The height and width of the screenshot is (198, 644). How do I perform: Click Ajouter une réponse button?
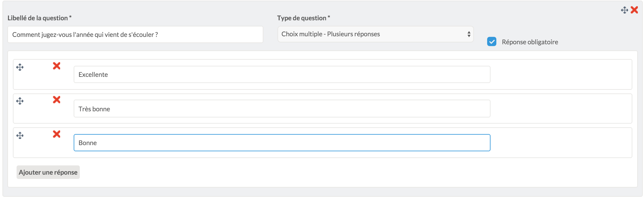click(x=48, y=172)
